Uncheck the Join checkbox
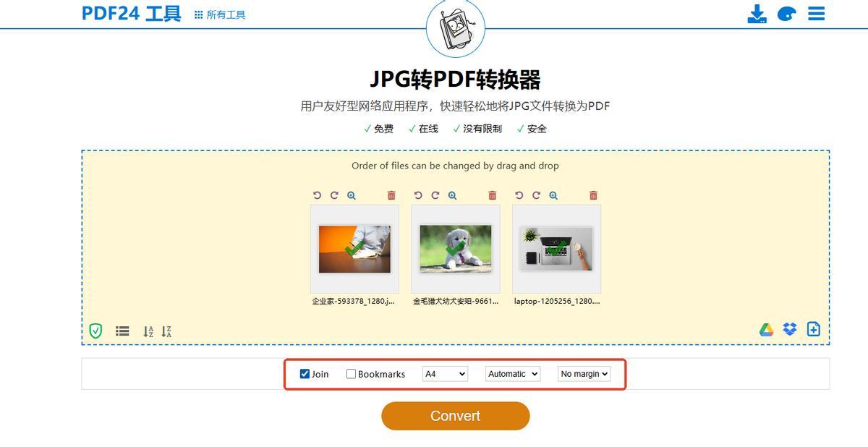This screenshot has height=447, width=868. [x=305, y=374]
